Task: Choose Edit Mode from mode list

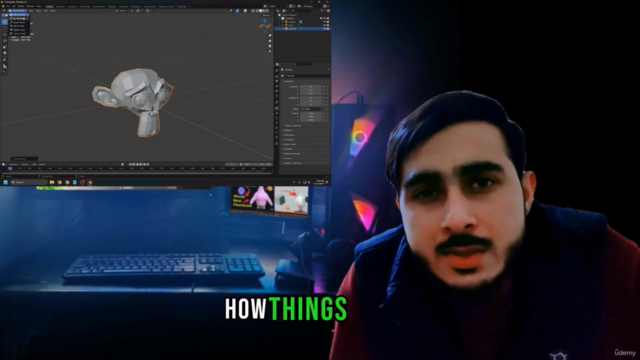Action: click(x=19, y=18)
